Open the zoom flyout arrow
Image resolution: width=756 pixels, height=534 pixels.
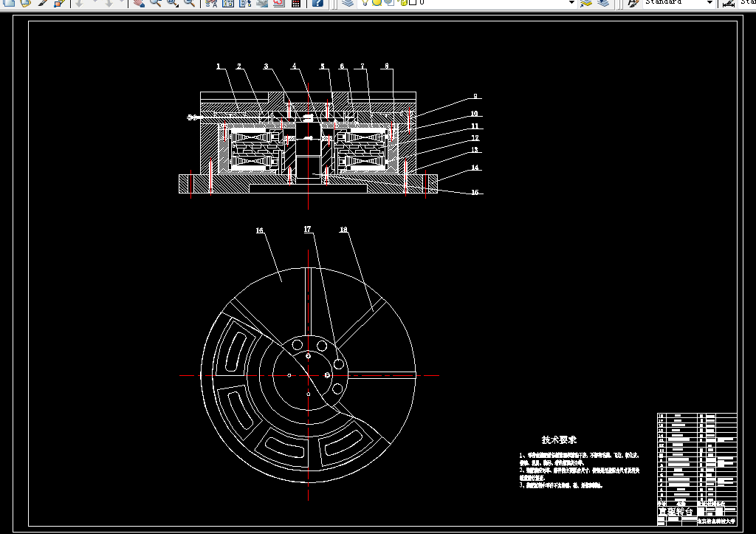click(x=177, y=5)
